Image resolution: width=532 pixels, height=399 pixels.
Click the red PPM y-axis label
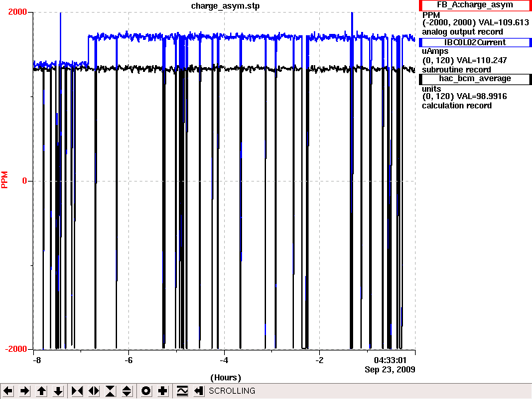point(5,180)
